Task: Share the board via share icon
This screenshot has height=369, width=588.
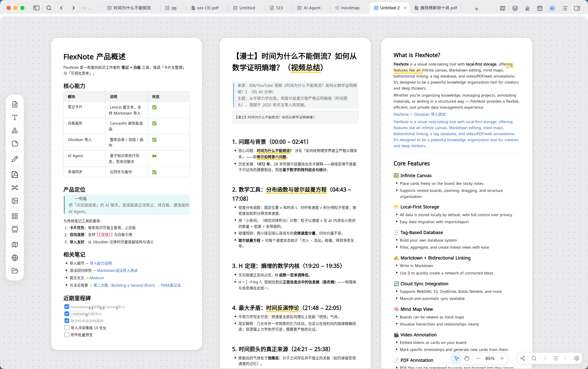Action: [x=523, y=358]
